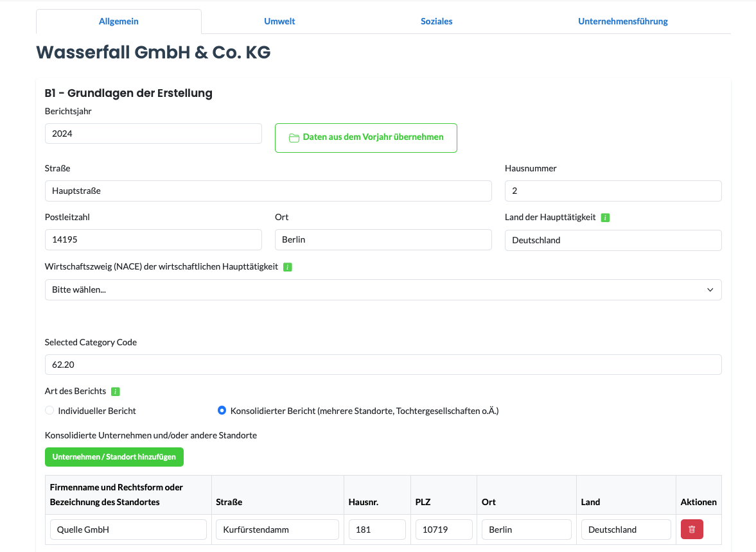The image size is (756, 552).
Task: Edit the Selected Category Code field
Action: 383,365
